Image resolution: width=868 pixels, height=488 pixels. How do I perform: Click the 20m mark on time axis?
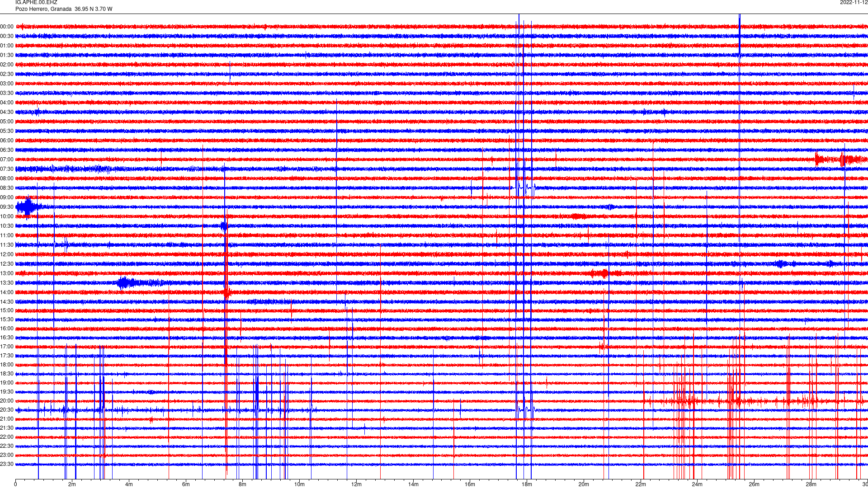(584, 484)
